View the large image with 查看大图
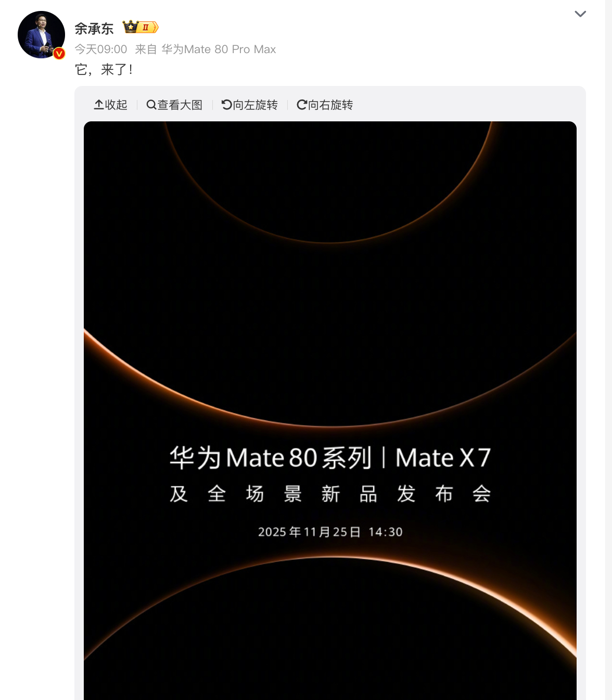612x700 pixels. pyautogui.click(x=174, y=105)
